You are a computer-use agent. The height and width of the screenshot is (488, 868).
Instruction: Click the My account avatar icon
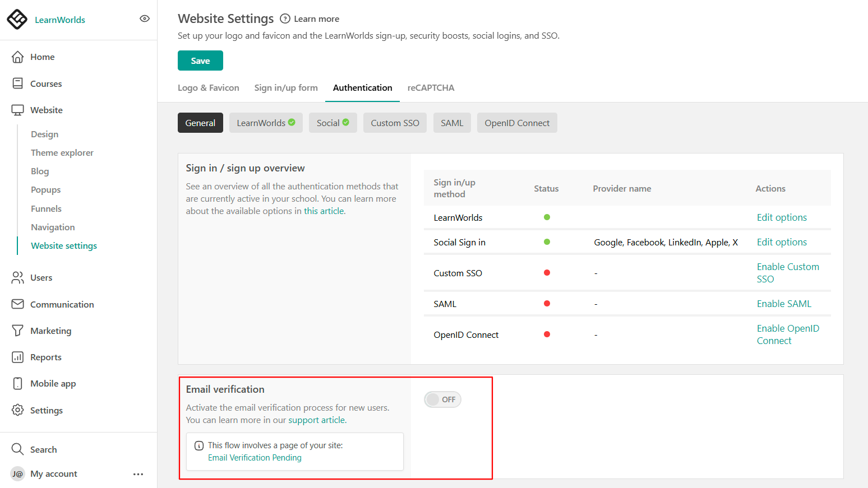[x=18, y=474]
